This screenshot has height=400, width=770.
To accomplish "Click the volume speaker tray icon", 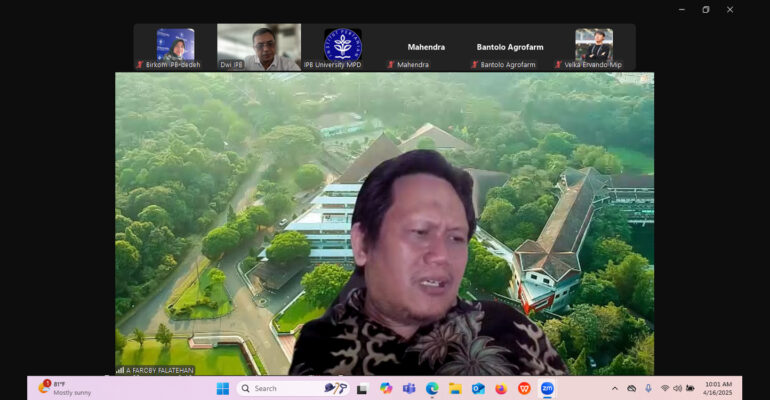I will [677, 388].
